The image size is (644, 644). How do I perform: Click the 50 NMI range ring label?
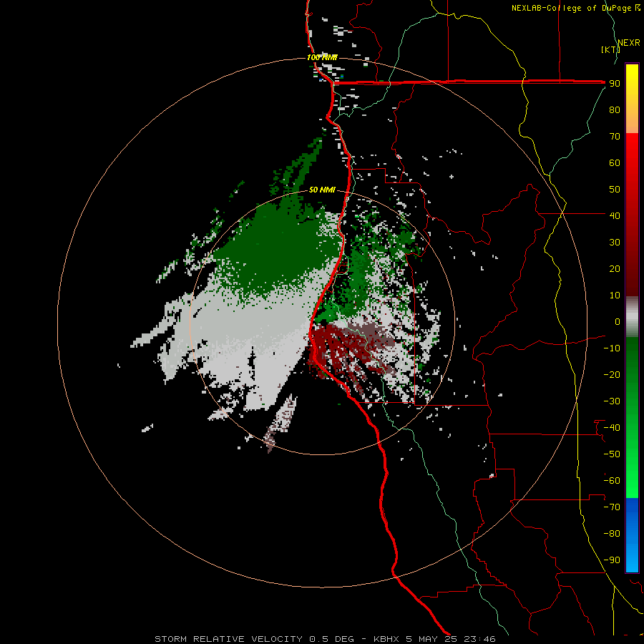(322, 190)
